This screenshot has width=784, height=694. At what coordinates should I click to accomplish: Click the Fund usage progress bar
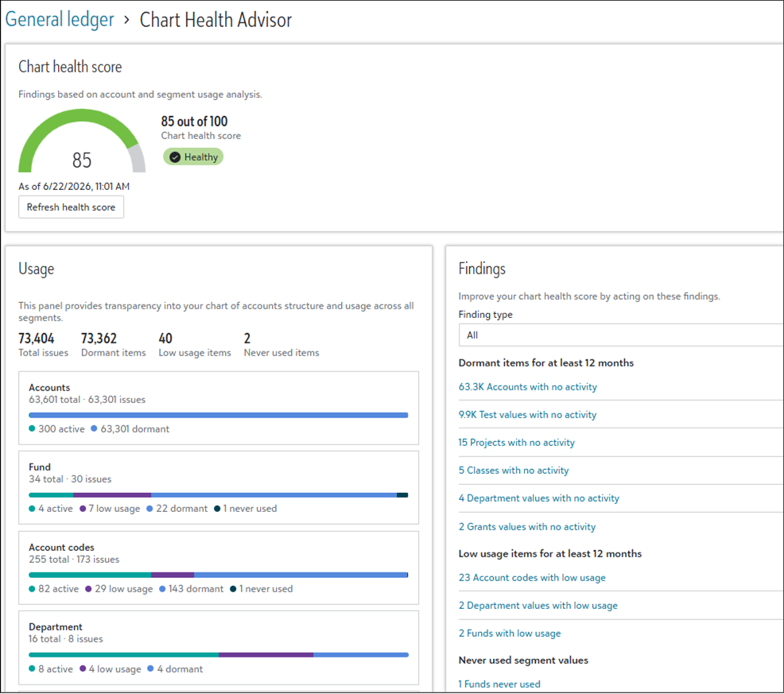(219, 495)
